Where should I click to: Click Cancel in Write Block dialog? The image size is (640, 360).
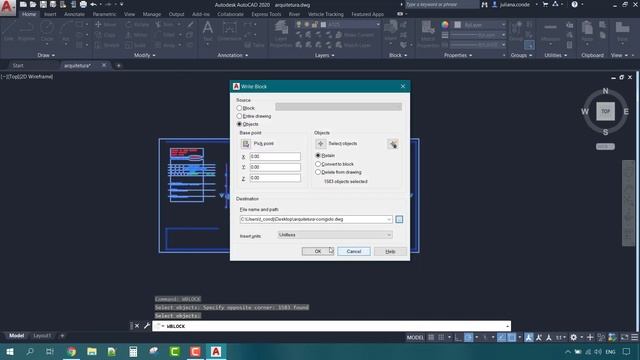coord(354,251)
